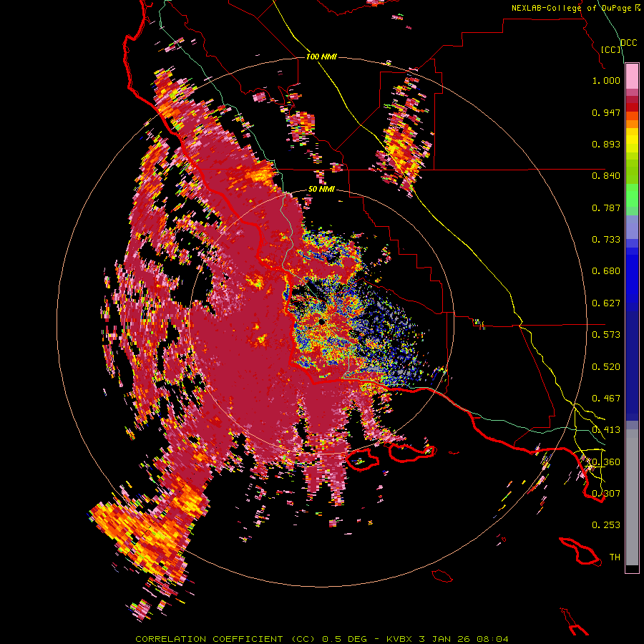Click the 0.467 legend value
This screenshot has height=644, width=644.
coord(606,399)
